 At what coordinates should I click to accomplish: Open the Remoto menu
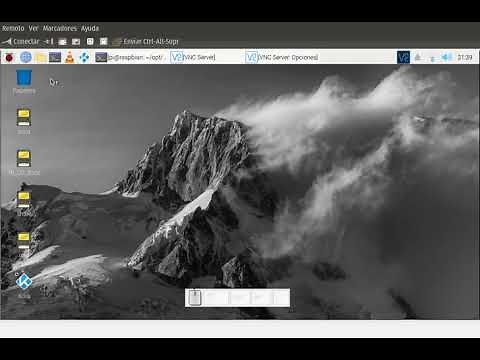click(13, 28)
